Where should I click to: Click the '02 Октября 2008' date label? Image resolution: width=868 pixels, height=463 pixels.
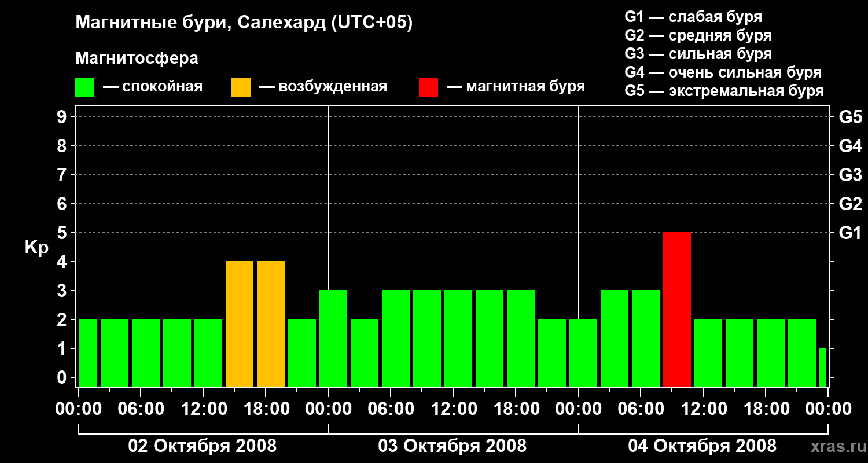tap(203, 446)
